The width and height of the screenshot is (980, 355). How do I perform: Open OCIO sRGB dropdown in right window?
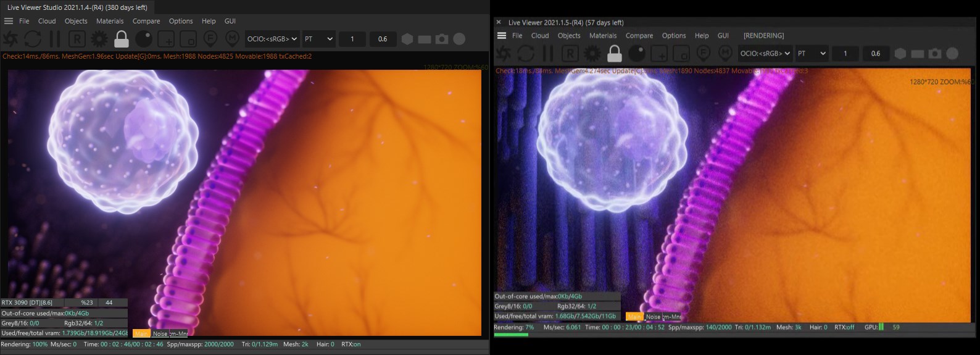(765, 54)
